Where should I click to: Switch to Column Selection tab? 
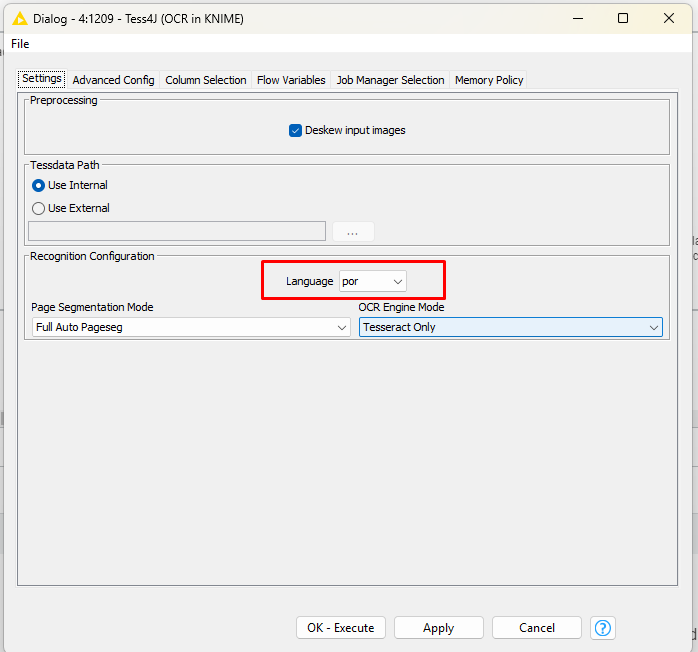tap(205, 80)
